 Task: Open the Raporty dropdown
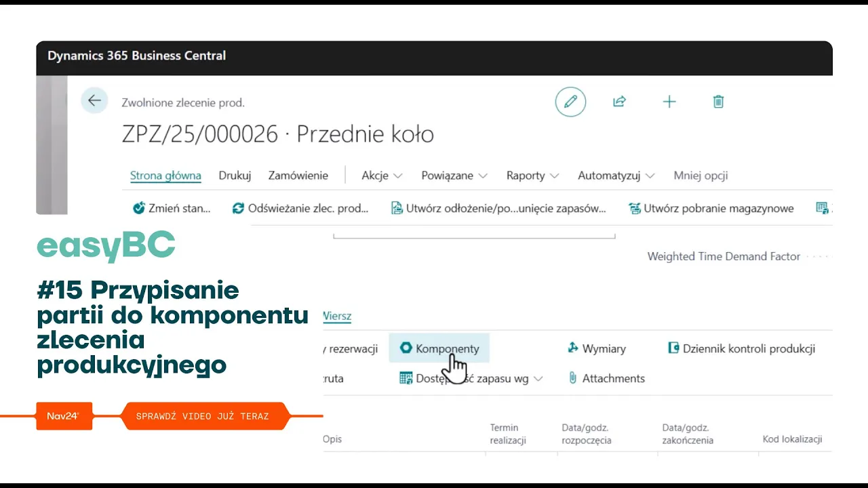point(532,176)
